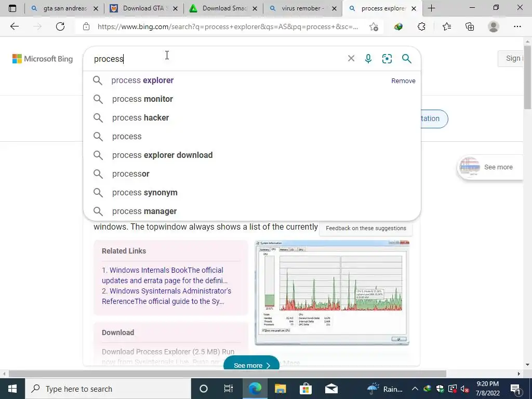Go to Microsoft Bing home logo
532x399 pixels.
click(x=43, y=59)
